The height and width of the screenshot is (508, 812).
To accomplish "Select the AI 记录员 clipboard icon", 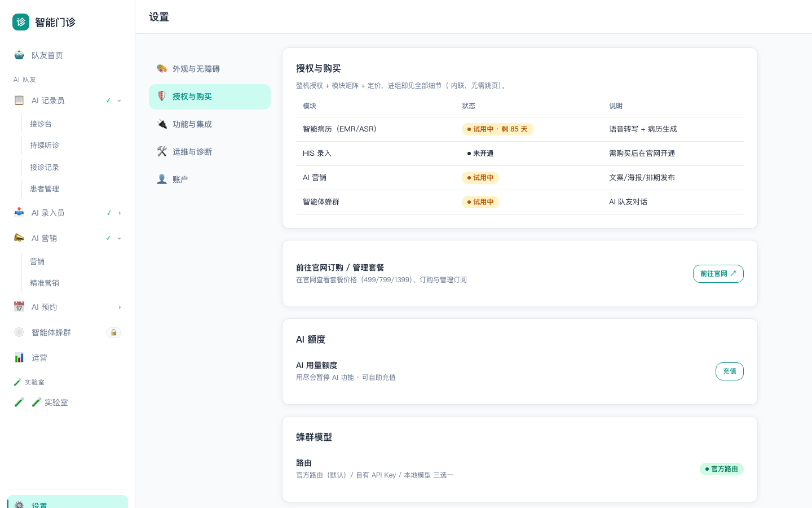I will tap(19, 100).
